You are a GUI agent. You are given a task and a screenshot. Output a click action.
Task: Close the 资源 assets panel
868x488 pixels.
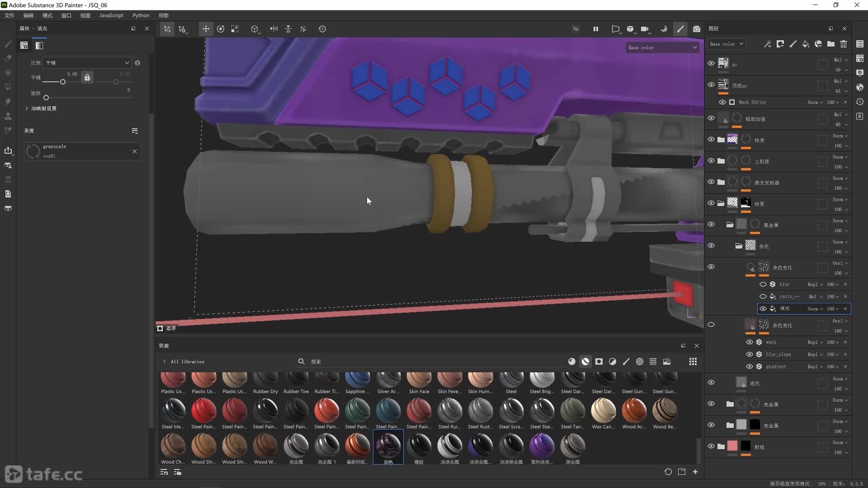click(697, 346)
